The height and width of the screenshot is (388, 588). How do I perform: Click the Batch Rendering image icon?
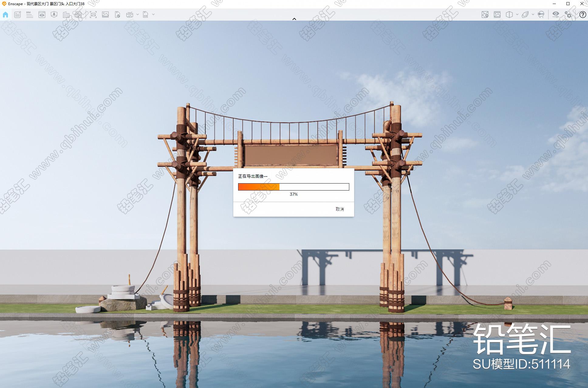[105, 14]
